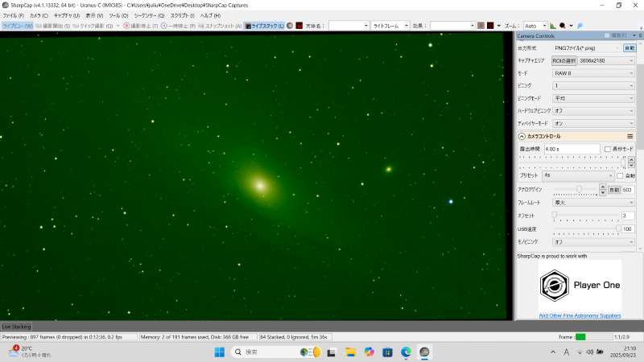Open Microsoft Edge from the taskbar
This screenshot has height=362, width=644.
(x=406, y=352)
